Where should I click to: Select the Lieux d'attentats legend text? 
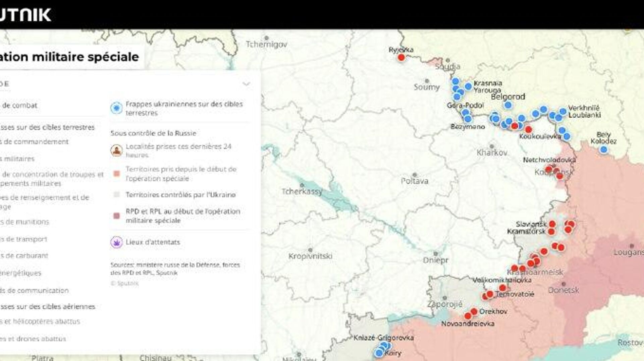pyautogui.click(x=153, y=242)
